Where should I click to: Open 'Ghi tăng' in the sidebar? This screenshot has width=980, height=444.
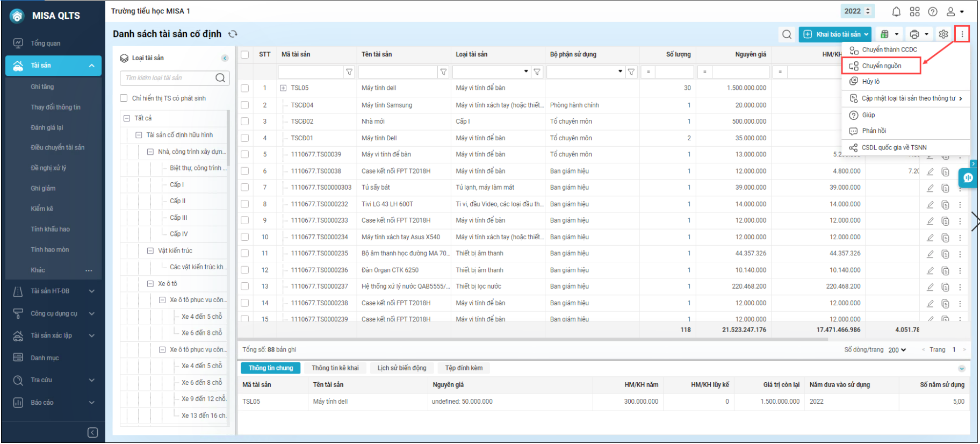pos(42,87)
